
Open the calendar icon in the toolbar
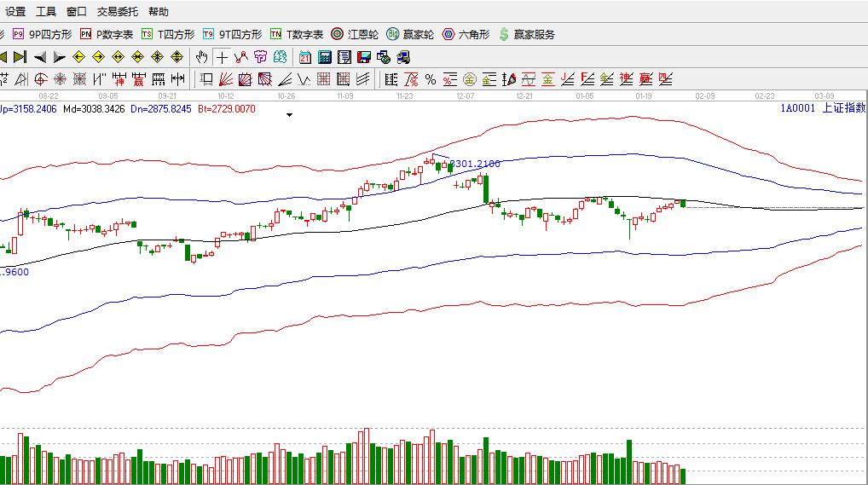304,57
